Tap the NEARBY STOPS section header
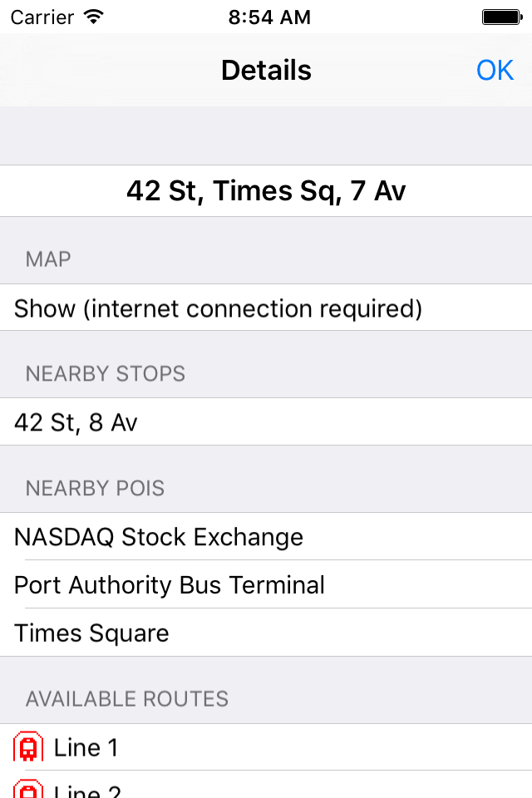Viewport: 532px width, 798px height. pyautogui.click(x=105, y=374)
